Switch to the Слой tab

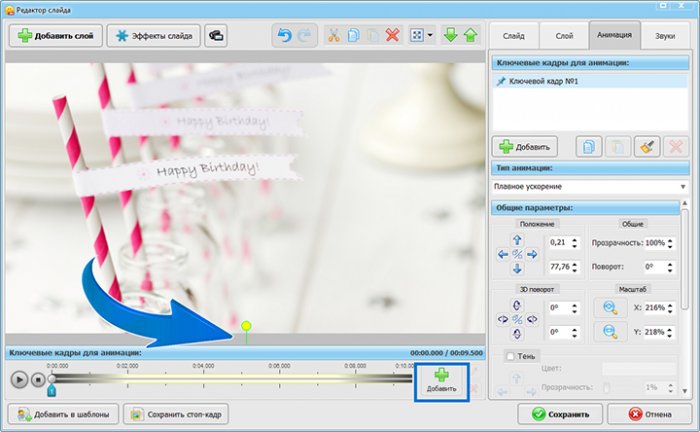click(x=564, y=35)
